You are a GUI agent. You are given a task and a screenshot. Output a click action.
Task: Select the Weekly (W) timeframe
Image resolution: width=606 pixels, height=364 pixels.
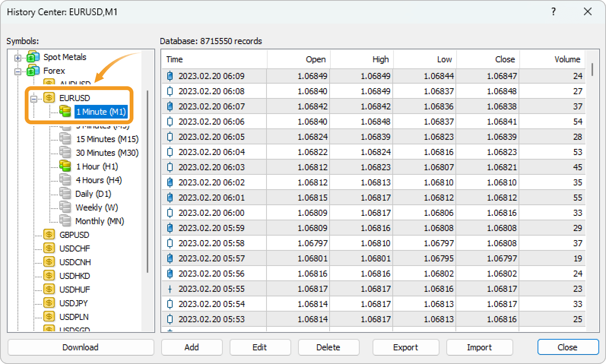(x=97, y=207)
